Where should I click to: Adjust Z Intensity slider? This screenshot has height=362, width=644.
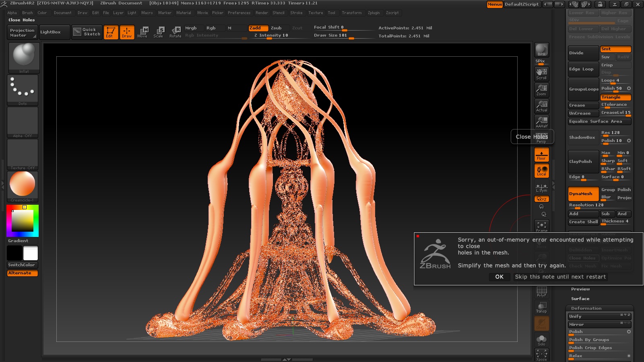click(271, 36)
